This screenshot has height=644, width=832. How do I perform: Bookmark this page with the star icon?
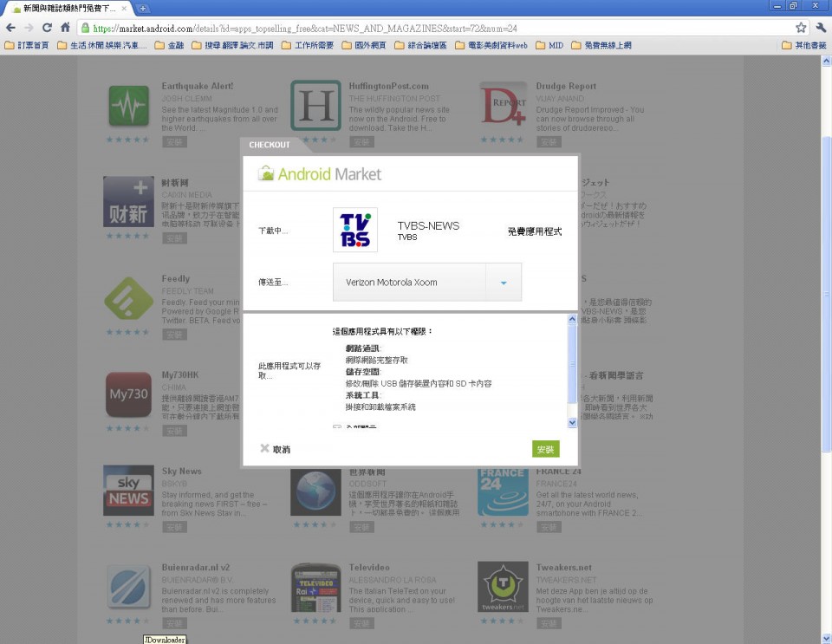coord(801,28)
